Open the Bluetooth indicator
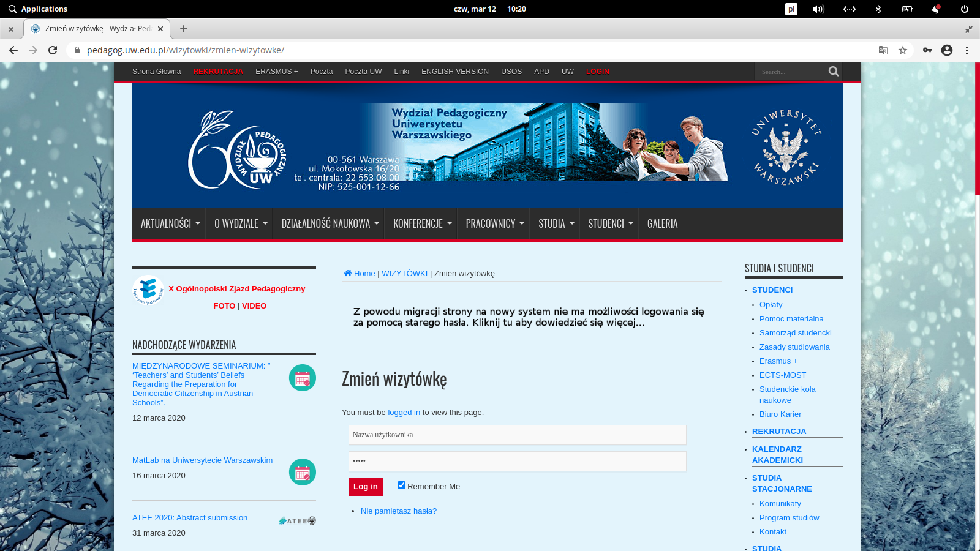The image size is (980, 551). pyautogui.click(x=878, y=9)
